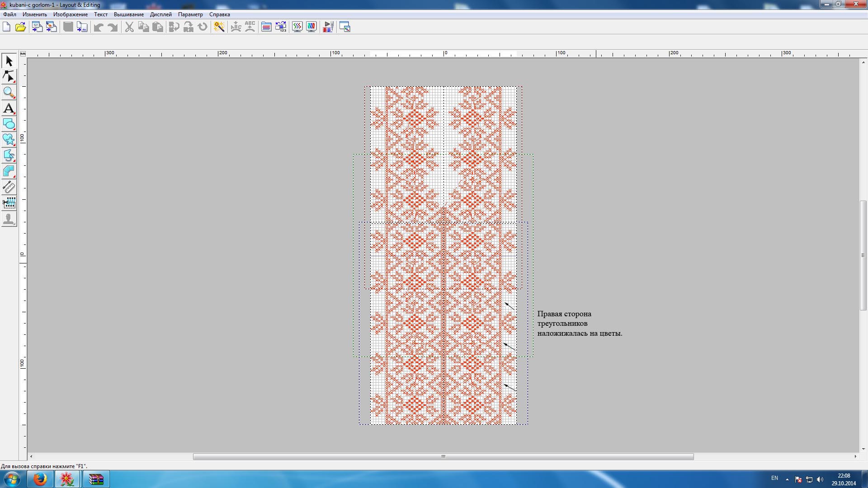Open the stitch simulator icon

[328, 27]
